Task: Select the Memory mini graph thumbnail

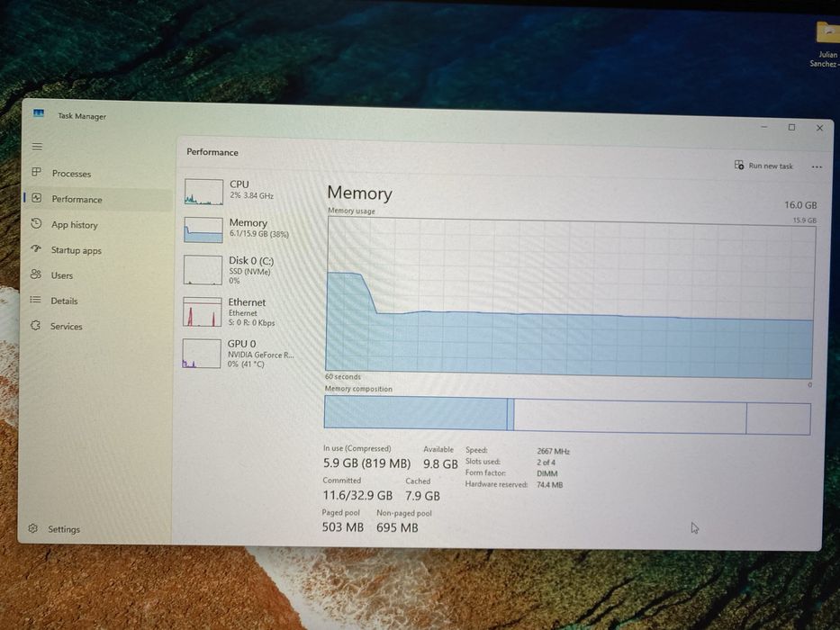Action: [203, 229]
